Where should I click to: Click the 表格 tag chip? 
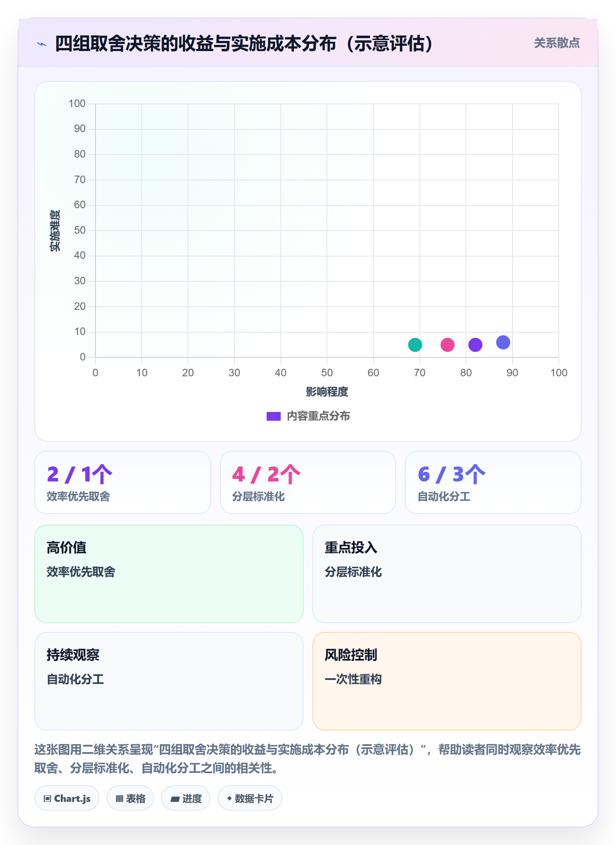click(130, 798)
